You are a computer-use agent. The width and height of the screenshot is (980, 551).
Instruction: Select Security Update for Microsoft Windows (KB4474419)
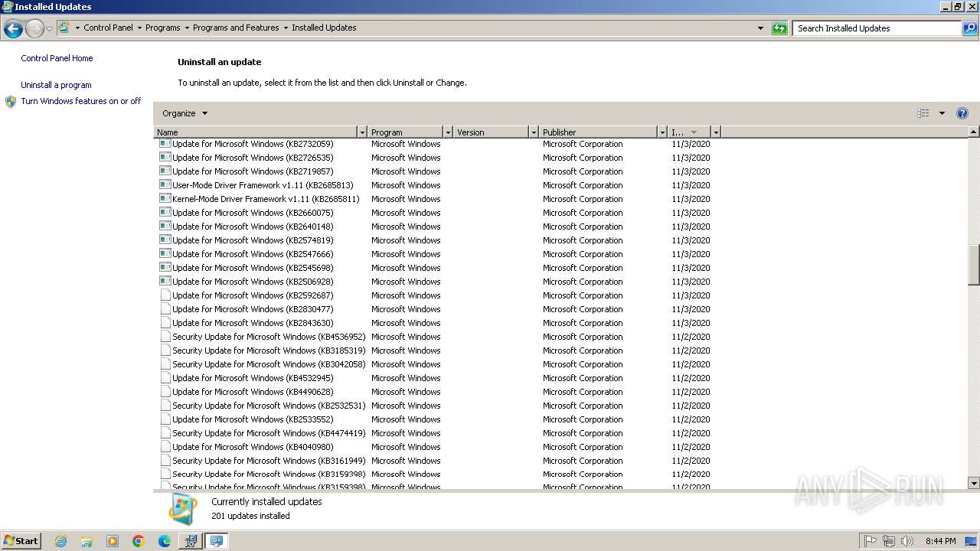click(269, 433)
